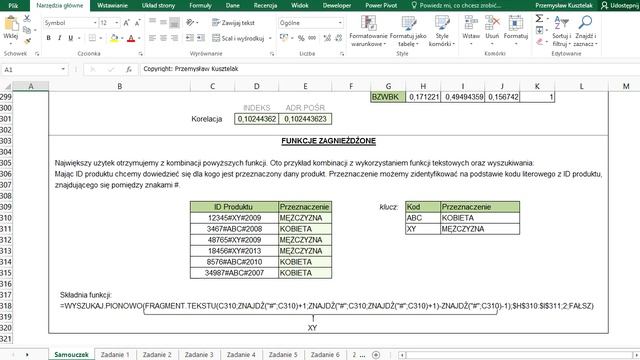Select the Format Painter brush icon
Screen dimensions: 640x360
coord(27,41)
